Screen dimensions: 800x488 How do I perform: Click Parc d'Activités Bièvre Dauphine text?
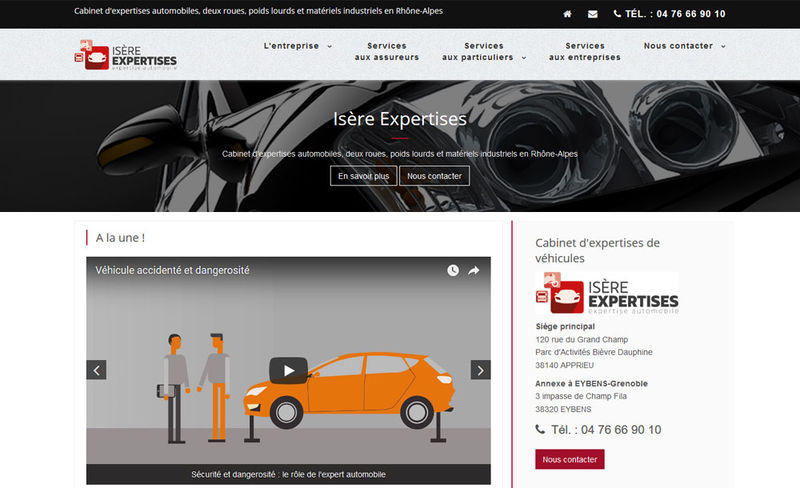(594, 352)
